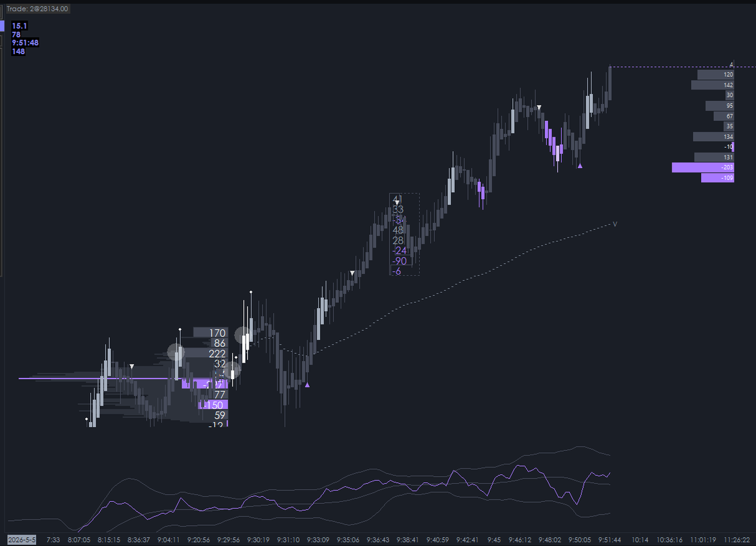Click the 8:15:15 time axis label
Viewport: 756px width, 546px height.
pyautogui.click(x=109, y=540)
